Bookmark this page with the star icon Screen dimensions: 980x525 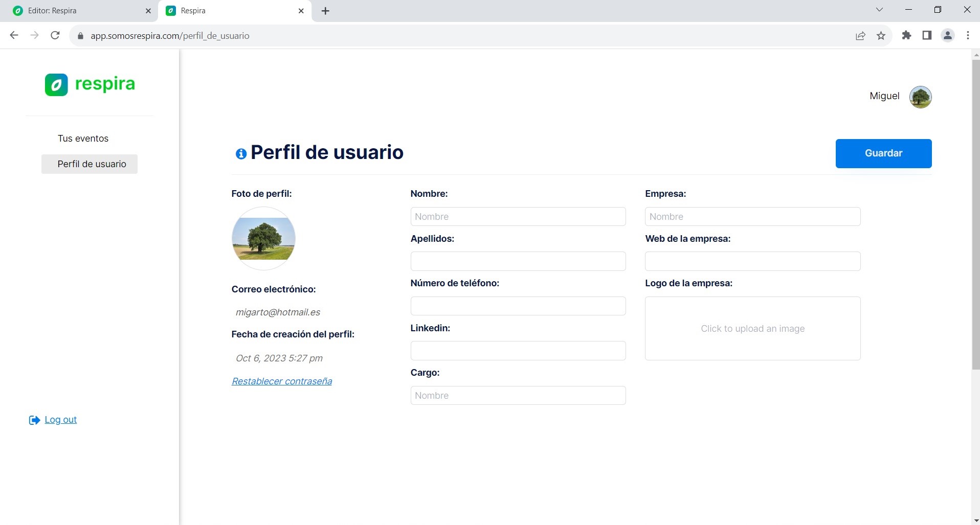point(881,35)
